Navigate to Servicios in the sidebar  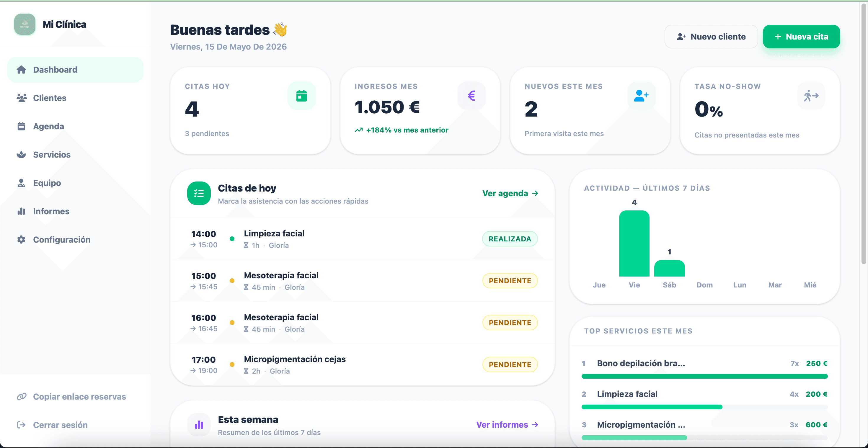click(x=75, y=155)
